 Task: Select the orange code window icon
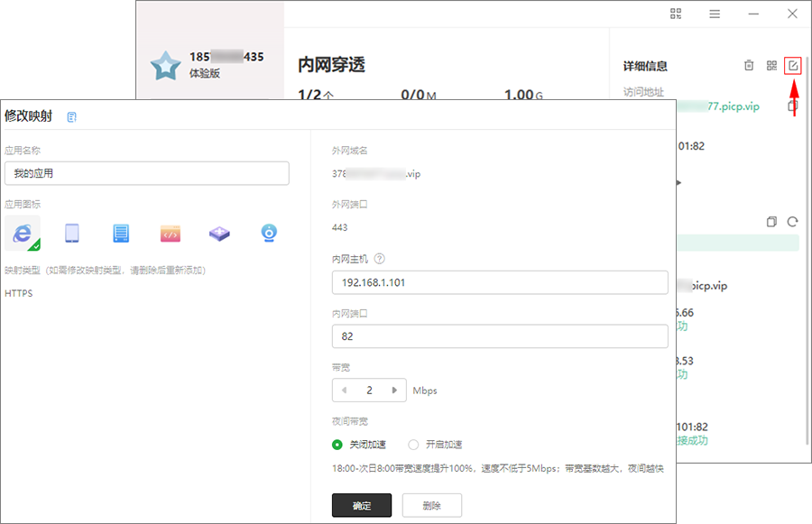click(x=171, y=234)
